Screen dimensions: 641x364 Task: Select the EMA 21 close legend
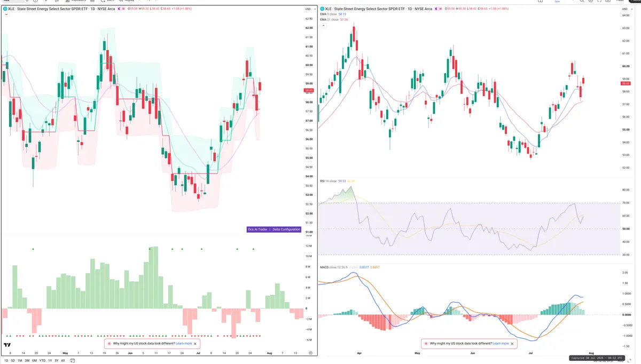tap(329, 20)
